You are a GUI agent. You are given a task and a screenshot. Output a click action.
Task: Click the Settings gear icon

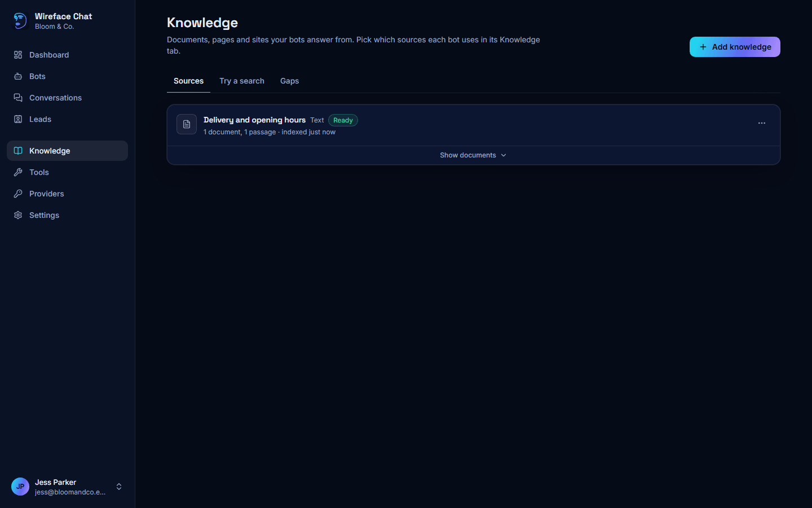click(18, 215)
